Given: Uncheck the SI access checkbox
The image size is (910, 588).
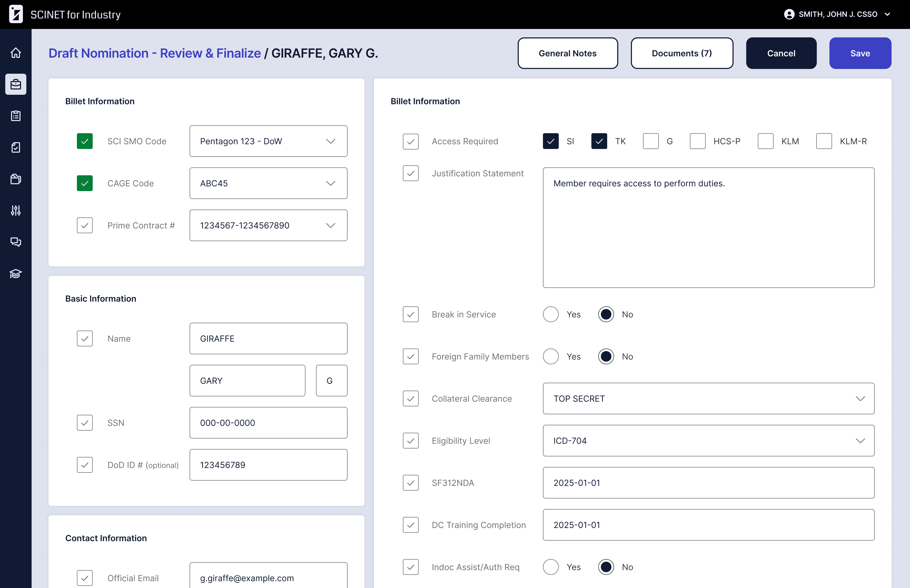Looking at the screenshot, I should [550, 141].
